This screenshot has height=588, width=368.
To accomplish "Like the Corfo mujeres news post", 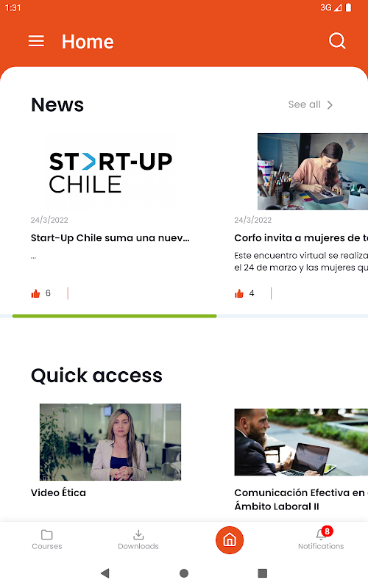I will (239, 293).
